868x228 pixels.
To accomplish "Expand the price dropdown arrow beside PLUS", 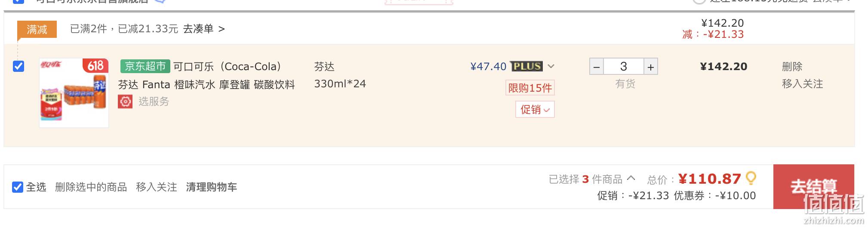I will (551, 66).
